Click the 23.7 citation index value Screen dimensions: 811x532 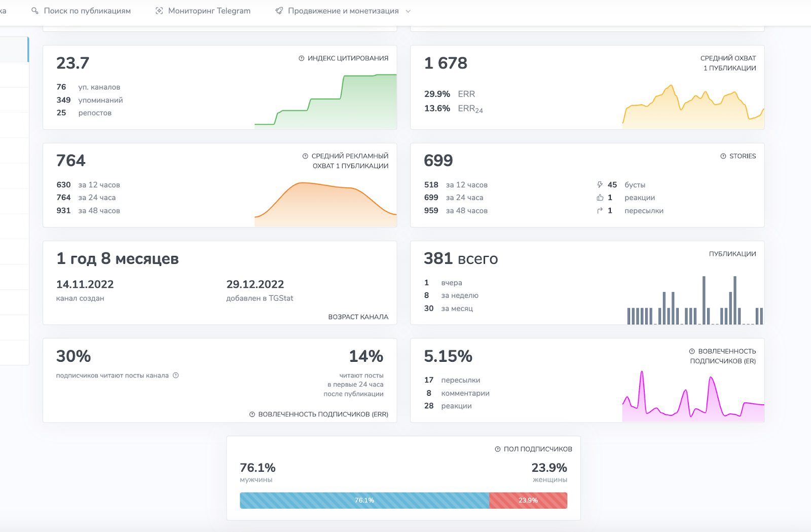(x=72, y=63)
